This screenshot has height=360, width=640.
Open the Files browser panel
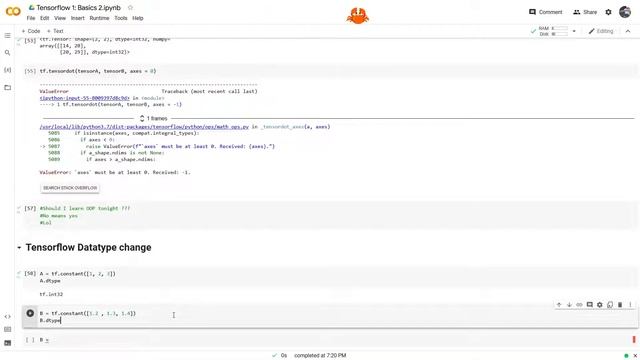(x=7, y=87)
